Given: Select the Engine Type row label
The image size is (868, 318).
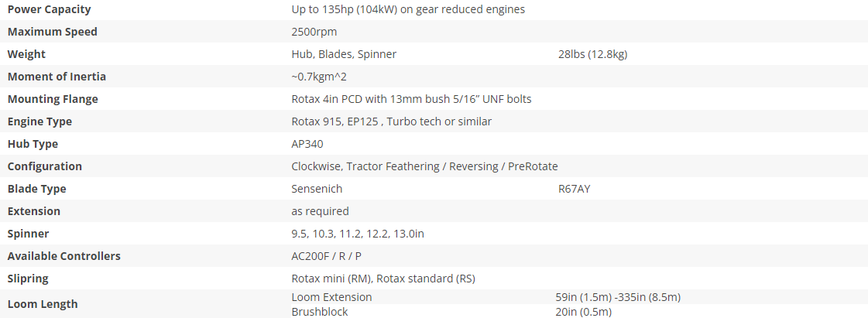Looking at the screenshot, I should 39,121.
